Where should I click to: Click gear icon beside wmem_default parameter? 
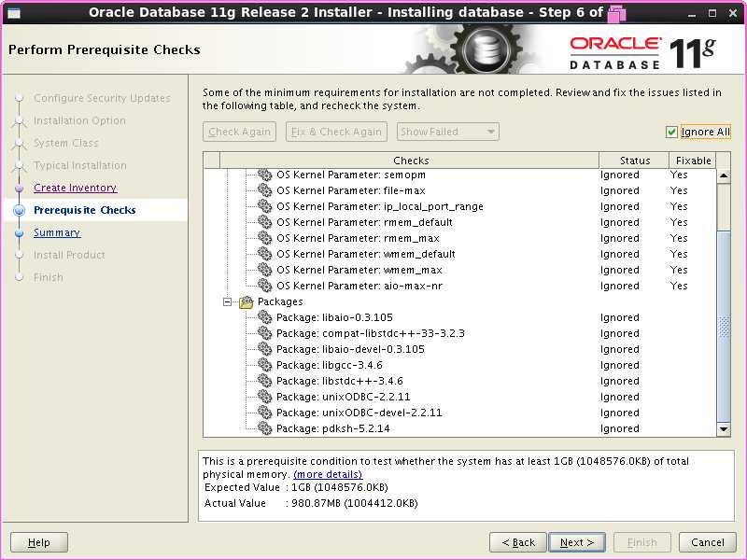point(264,254)
